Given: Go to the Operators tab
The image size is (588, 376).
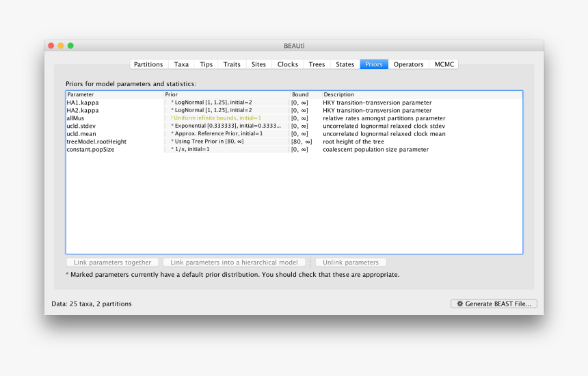Looking at the screenshot, I should 408,64.
